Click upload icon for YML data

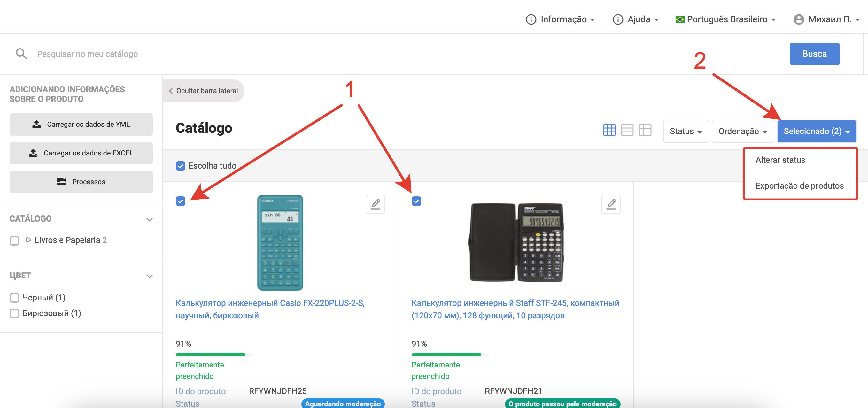point(36,124)
